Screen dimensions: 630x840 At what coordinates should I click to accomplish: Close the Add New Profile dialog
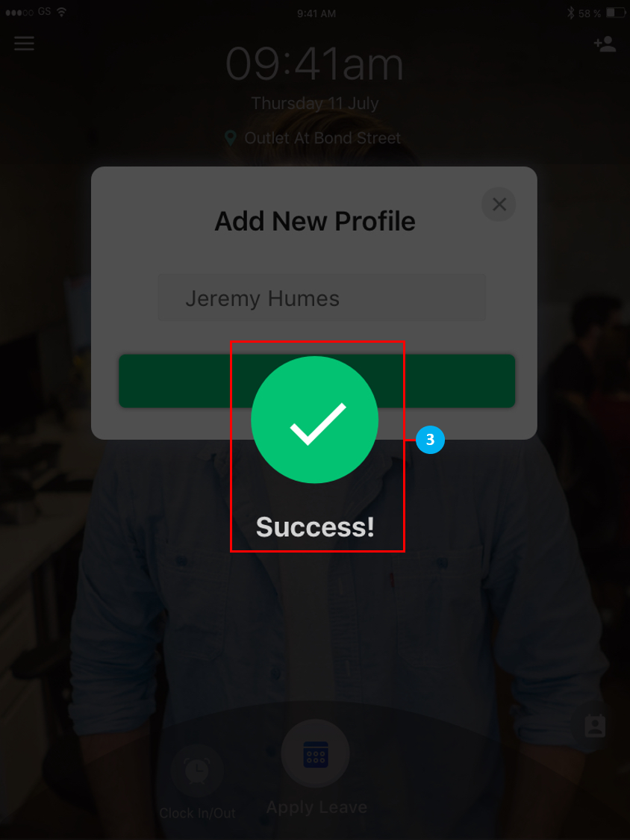499,204
